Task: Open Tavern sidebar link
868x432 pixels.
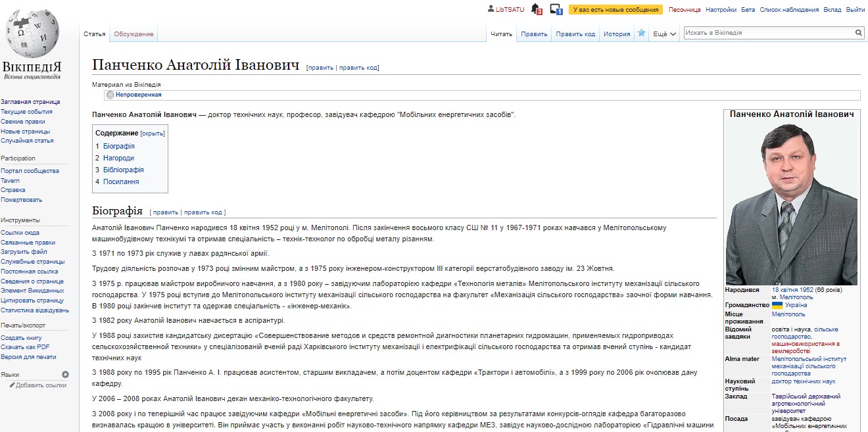Action: tap(10, 181)
